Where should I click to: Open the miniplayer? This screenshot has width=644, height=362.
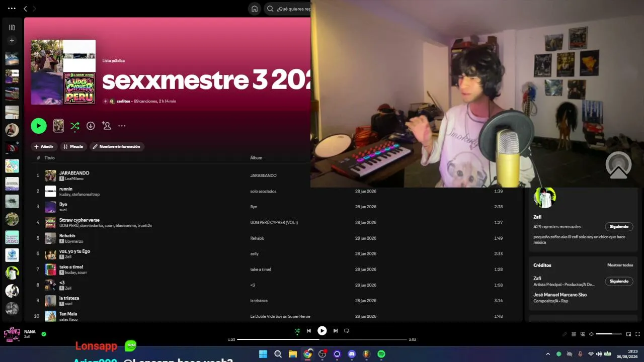[628, 334]
